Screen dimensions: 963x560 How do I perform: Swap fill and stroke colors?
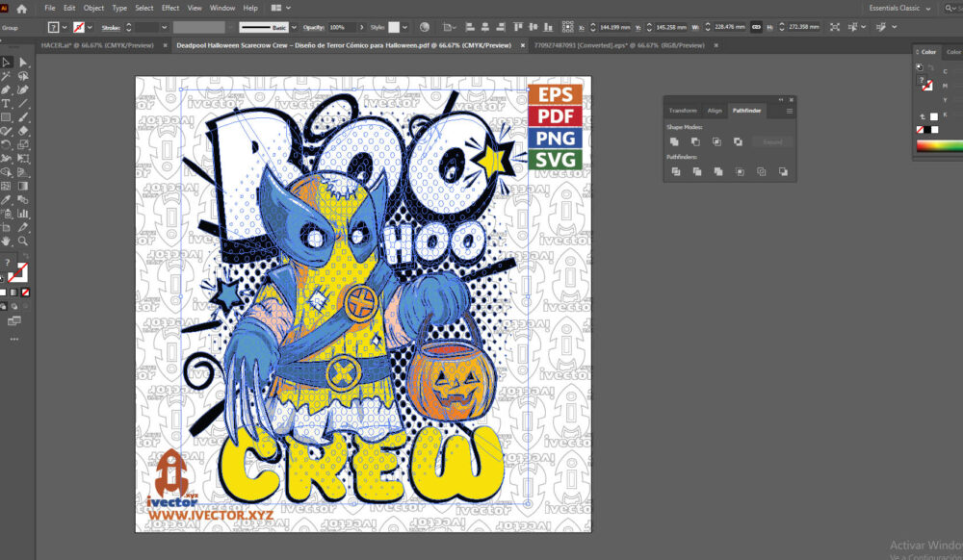pyautogui.click(x=25, y=257)
